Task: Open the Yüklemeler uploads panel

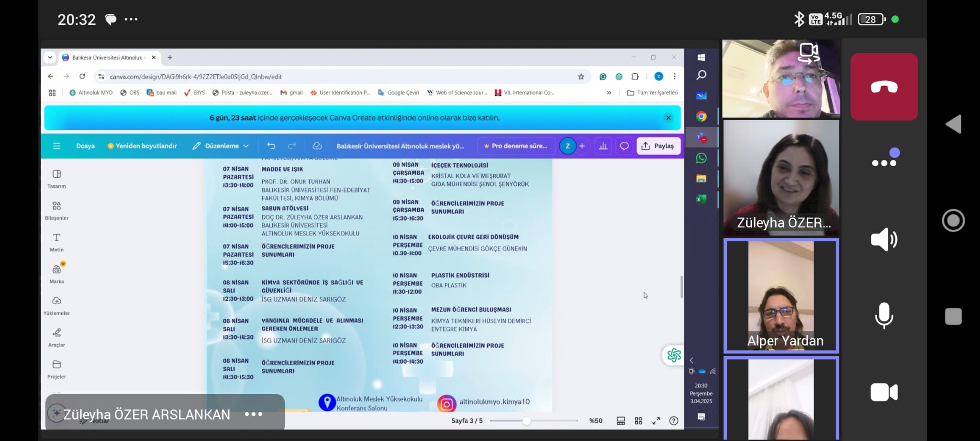Action: click(x=56, y=305)
